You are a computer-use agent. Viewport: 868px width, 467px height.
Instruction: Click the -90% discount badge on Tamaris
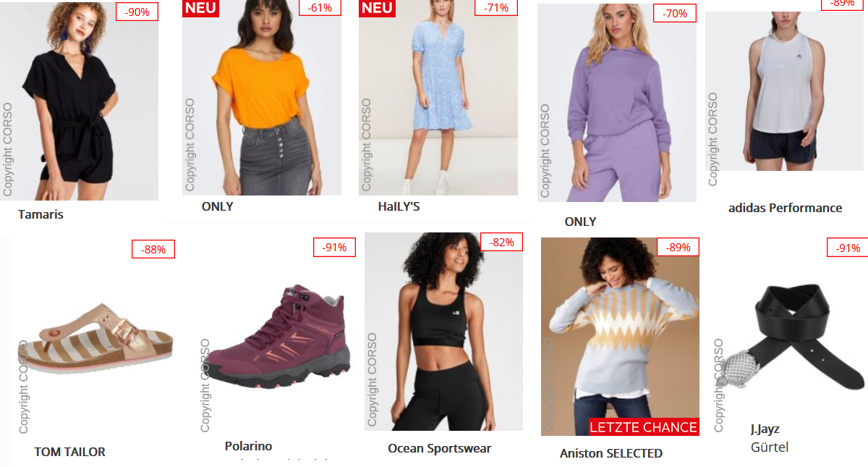point(137,11)
